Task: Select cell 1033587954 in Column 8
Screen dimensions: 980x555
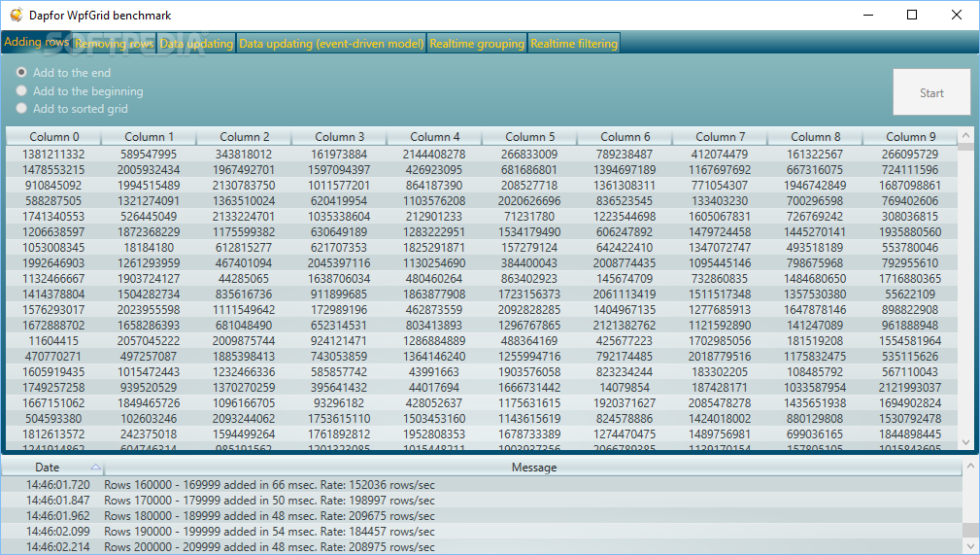Action: click(816, 387)
